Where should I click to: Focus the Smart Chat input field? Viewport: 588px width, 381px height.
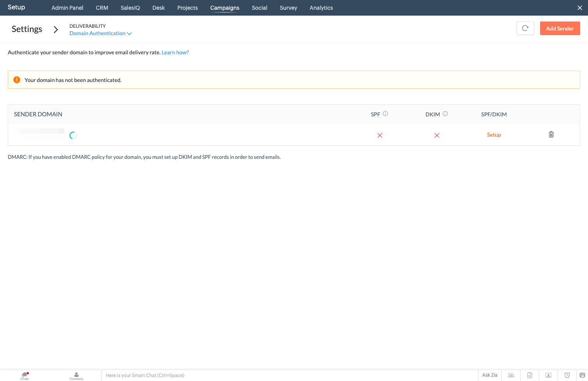coord(290,376)
